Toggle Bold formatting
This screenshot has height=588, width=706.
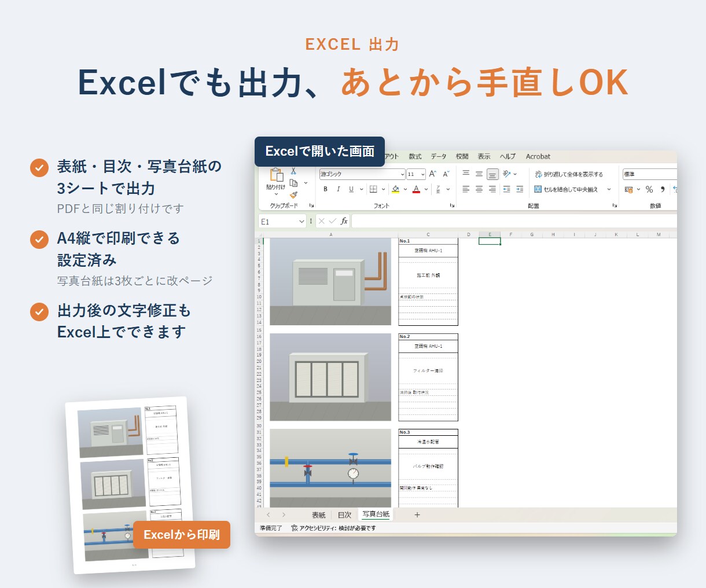[x=325, y=189]
